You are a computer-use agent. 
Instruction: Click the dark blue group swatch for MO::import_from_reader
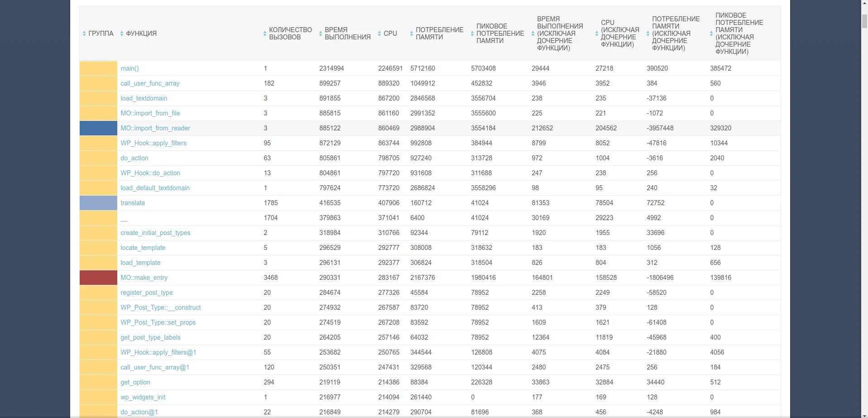98,128
